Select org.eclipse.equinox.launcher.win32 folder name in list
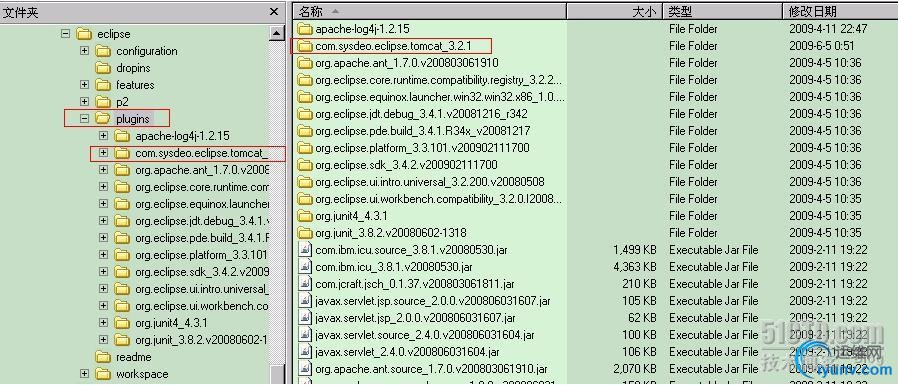 (x=440, y=97)
